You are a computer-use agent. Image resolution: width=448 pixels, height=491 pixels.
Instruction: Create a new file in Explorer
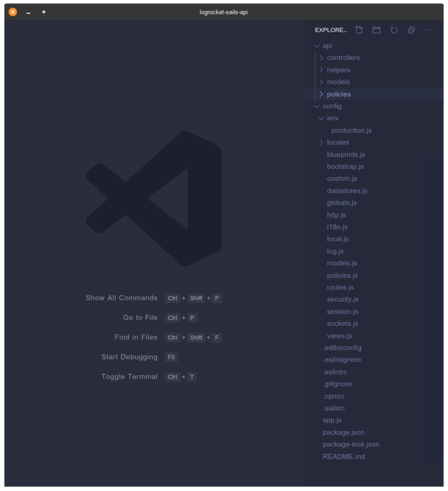(x=359, y=29)
